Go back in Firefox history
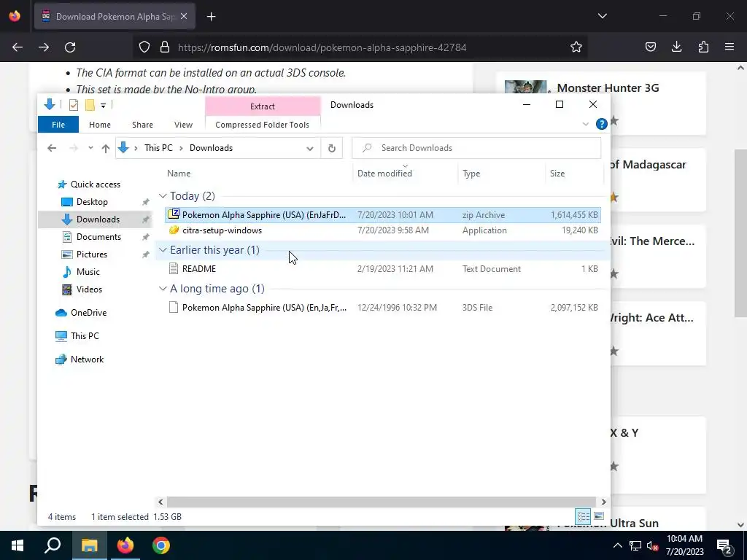 (18, 47)
